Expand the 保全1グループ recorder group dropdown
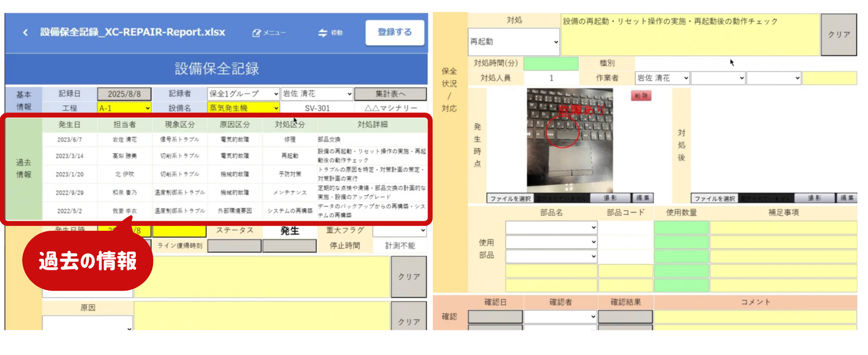Screen dimensions: 868x355 pyautogui.click(x=244, y=94)
